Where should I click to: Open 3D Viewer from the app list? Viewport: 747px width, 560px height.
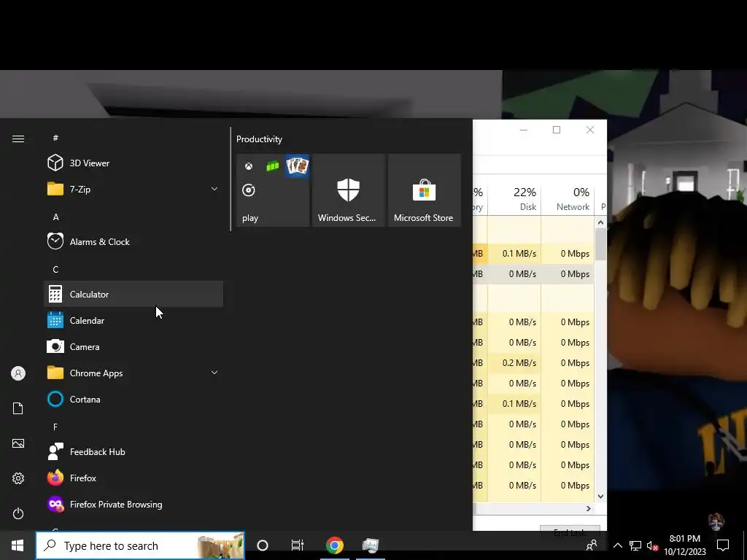coord(133,163)
